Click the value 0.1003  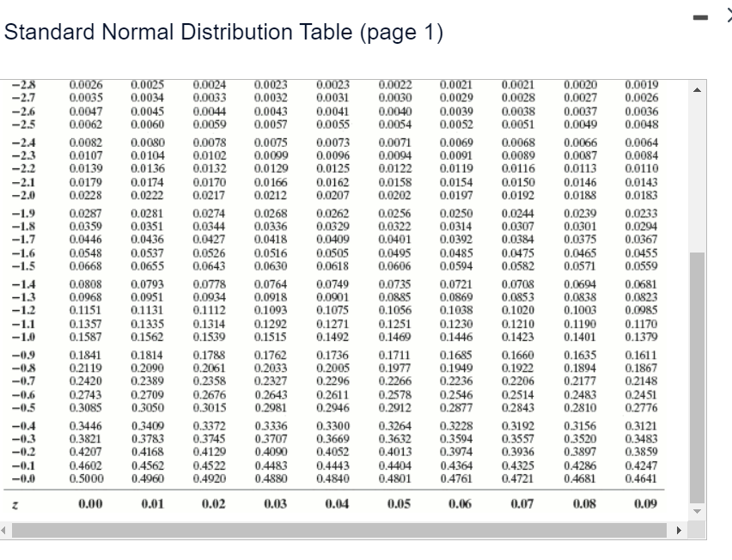(x=580, y=310)
